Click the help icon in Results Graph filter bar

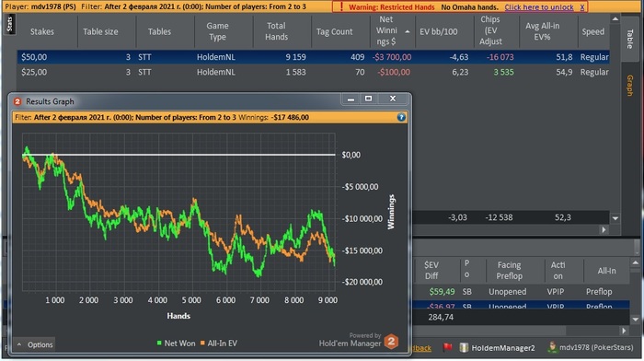(401, 118)
